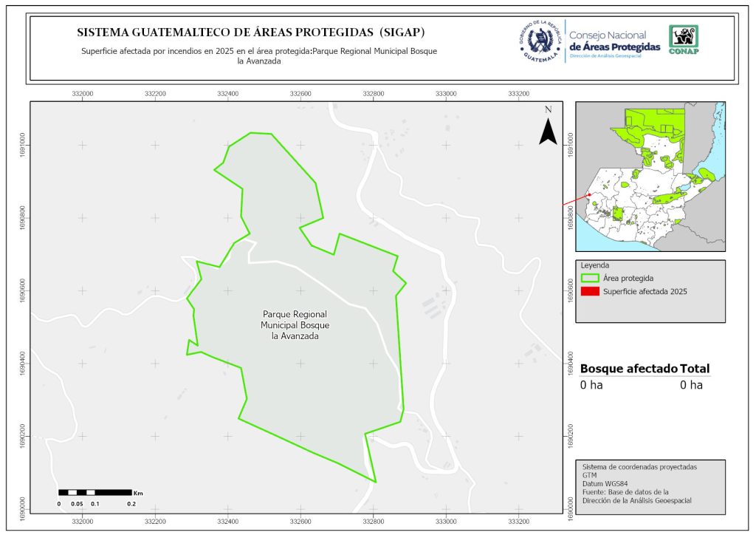This screenshot has width=756, height=535.
Task: Click the Guatemala inset overview map
Action: click(x=650, y=176)
